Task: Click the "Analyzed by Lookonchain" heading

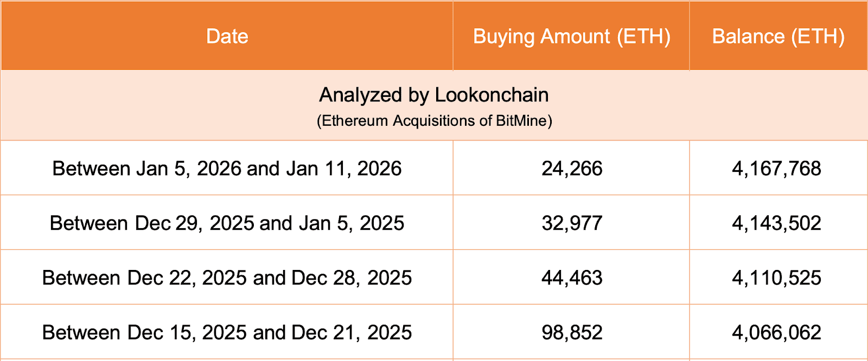Action: (433, 95)
